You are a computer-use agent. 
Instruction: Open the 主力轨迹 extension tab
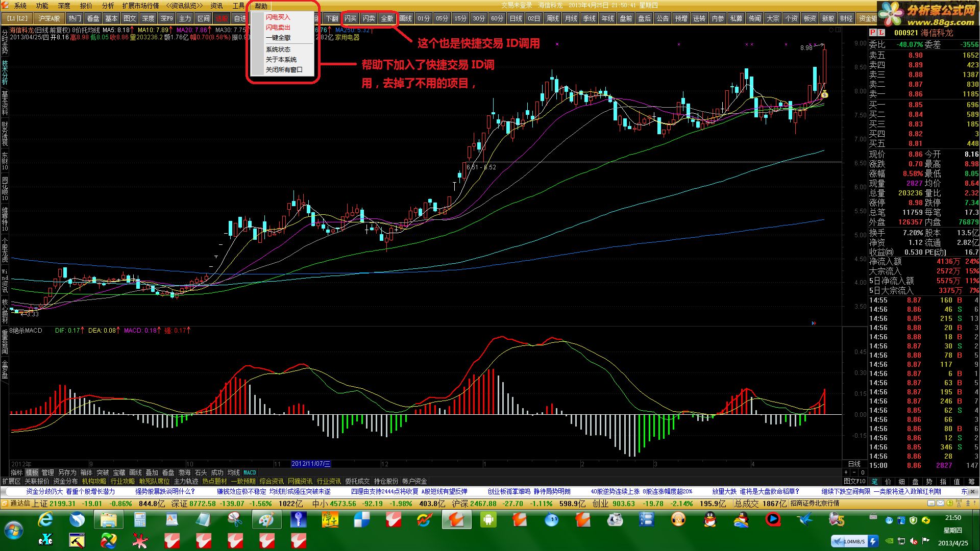pos(186,482)
